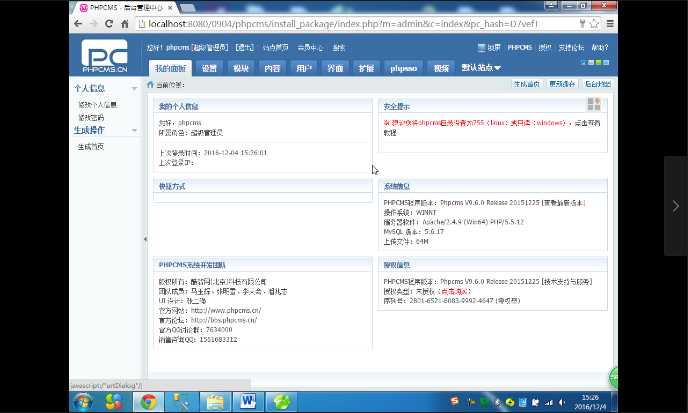Viewport: 688px width, 413px height.
Task: Open the saved password key icon
Action: coord(582,24)
